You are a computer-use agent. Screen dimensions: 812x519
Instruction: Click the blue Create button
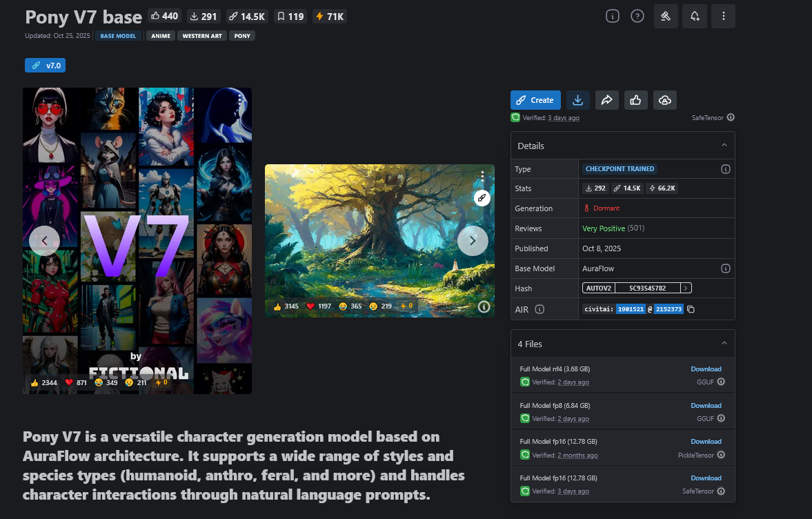click(535, 100)
